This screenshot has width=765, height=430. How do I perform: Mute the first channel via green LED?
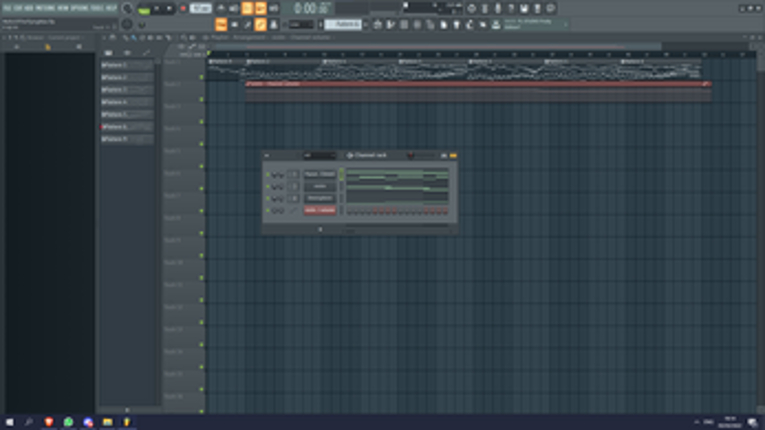[268, 174]
